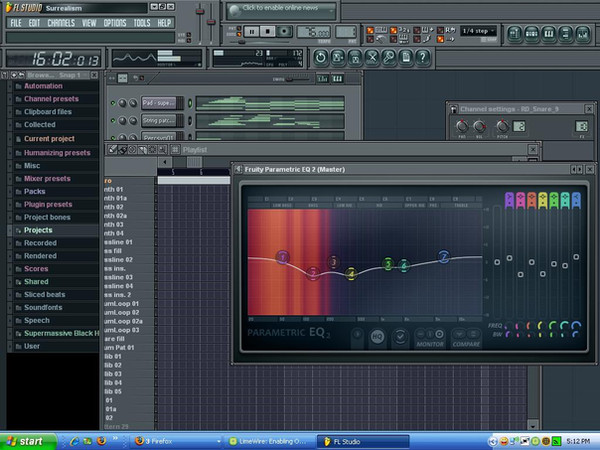Click band 7 blue gain slider handle
Screen dimensions: 600x450
[x=576, y=257]
